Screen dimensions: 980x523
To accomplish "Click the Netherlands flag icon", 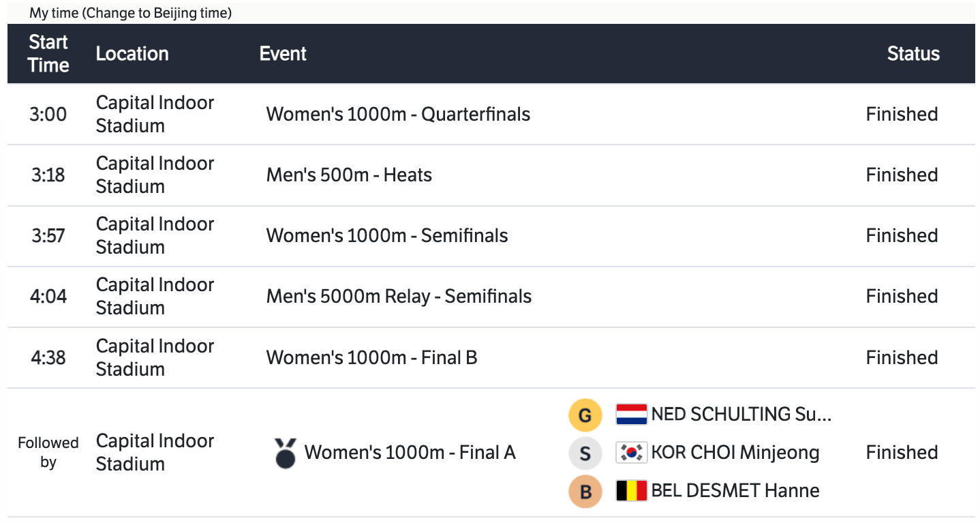I will (631, 415).
